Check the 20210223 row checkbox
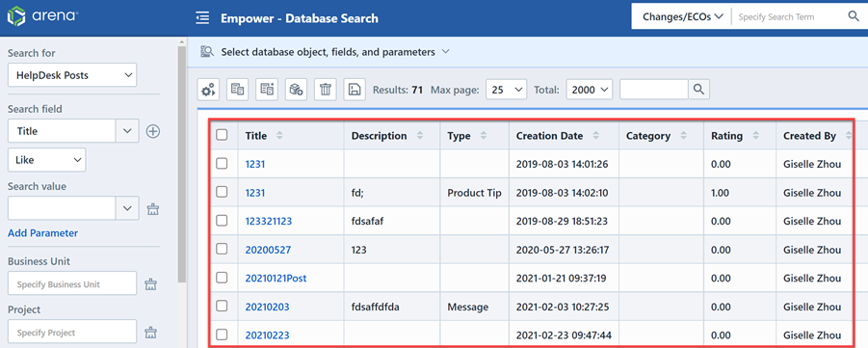This screenshot has height=348, width=868. [222, 335]
